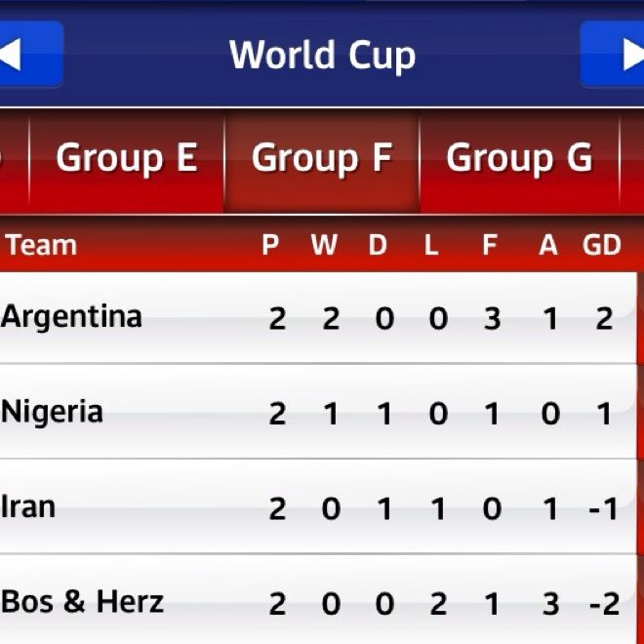The height and width of the screenshot is (644, 644).
Task: Click the L (losses) column header
Action: [x=431, y=246]
